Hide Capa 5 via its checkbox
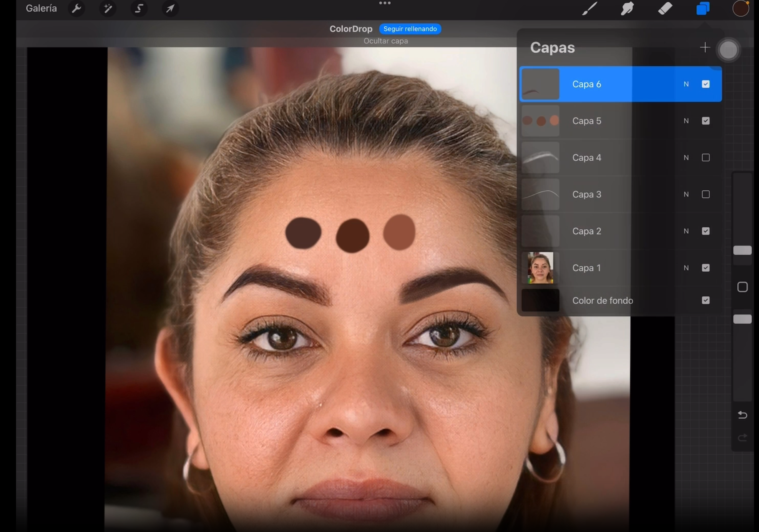The width and height of the screenshot is (759, 532). coord(706,121)
